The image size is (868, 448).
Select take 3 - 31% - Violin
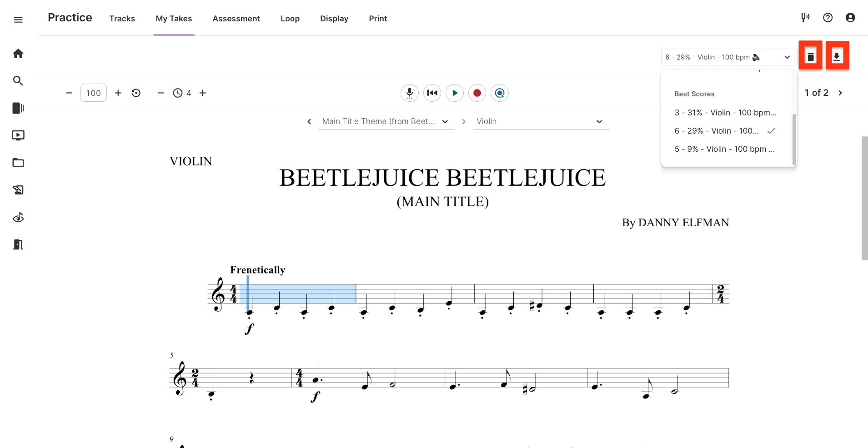(x=726, y=113)
